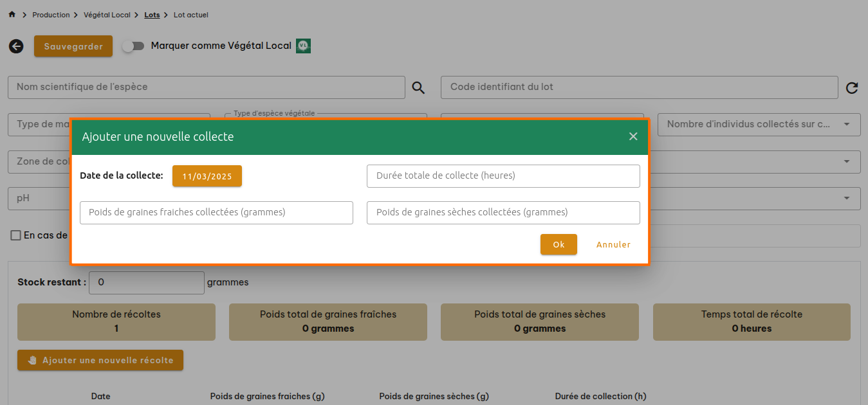
Task: Click Poids de graines sèches collectées field
Action: point(503,213)
